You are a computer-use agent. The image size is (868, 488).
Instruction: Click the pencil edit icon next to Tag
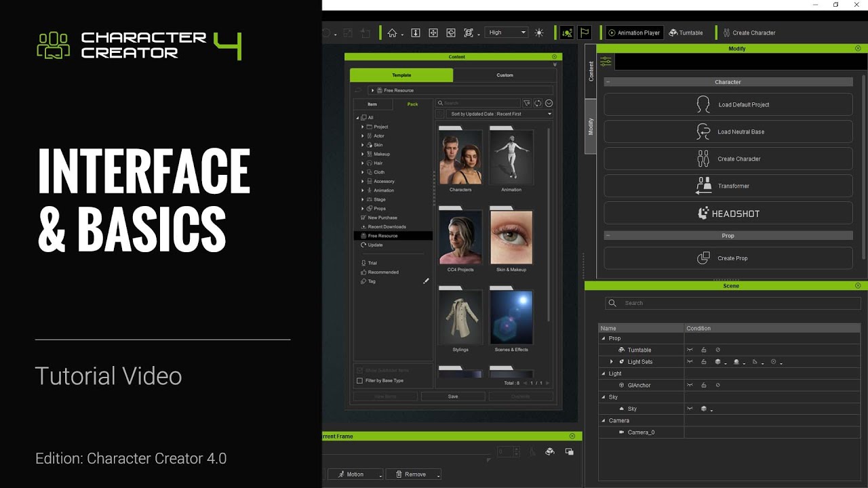coord(426,281)
